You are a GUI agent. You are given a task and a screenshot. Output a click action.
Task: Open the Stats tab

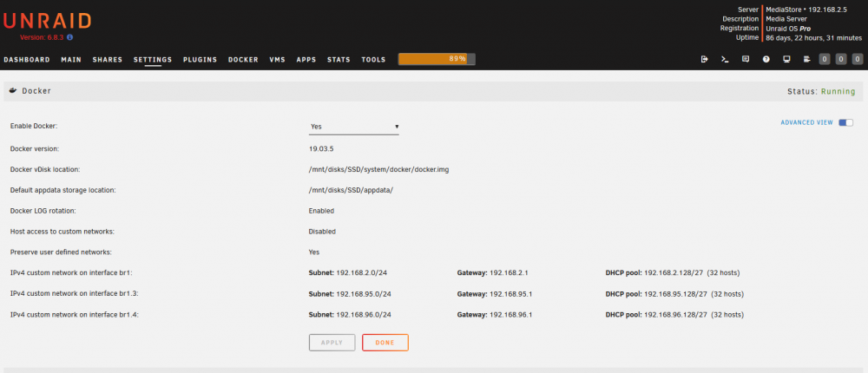pos(339,60)
